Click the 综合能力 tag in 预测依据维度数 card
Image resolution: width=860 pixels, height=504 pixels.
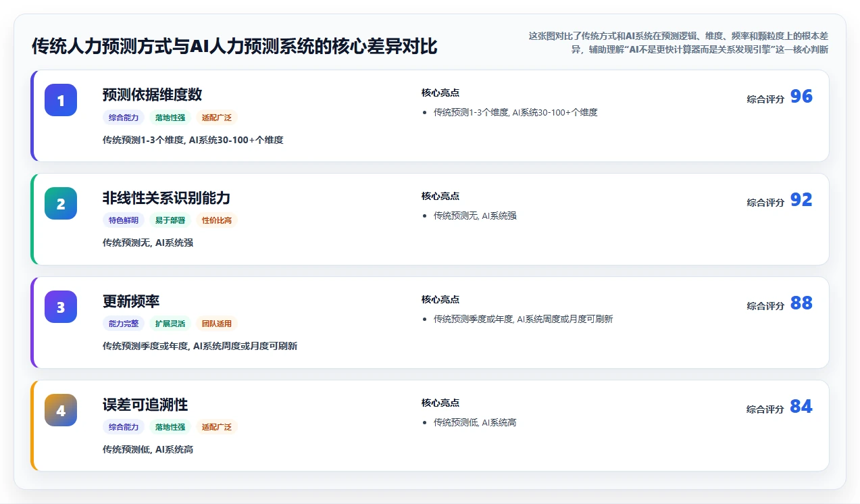click(124, 117)
